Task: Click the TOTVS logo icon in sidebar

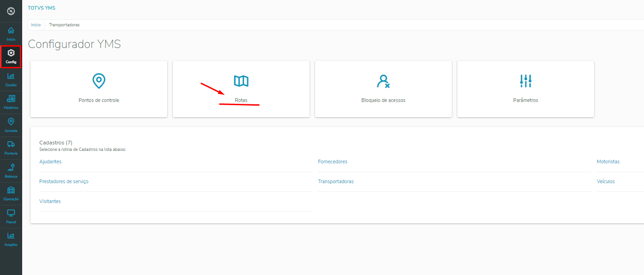Action: (x=11, y=11)
